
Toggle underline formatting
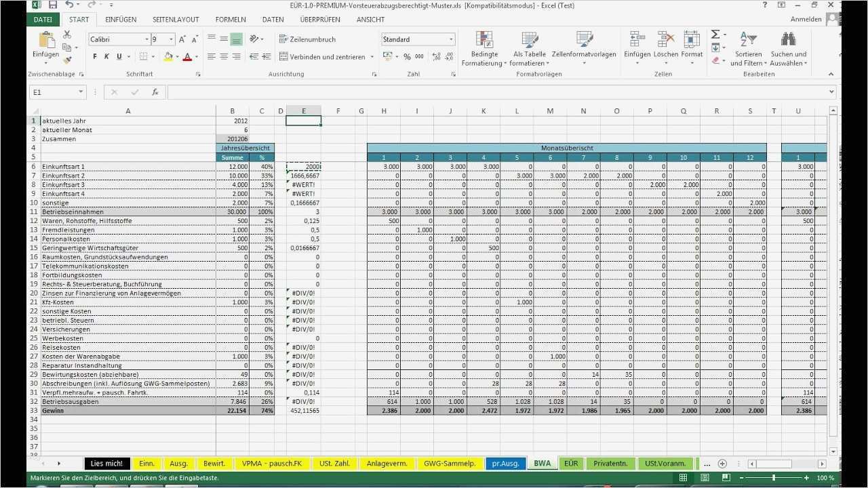pyautogui.click(x=119, y=56)
